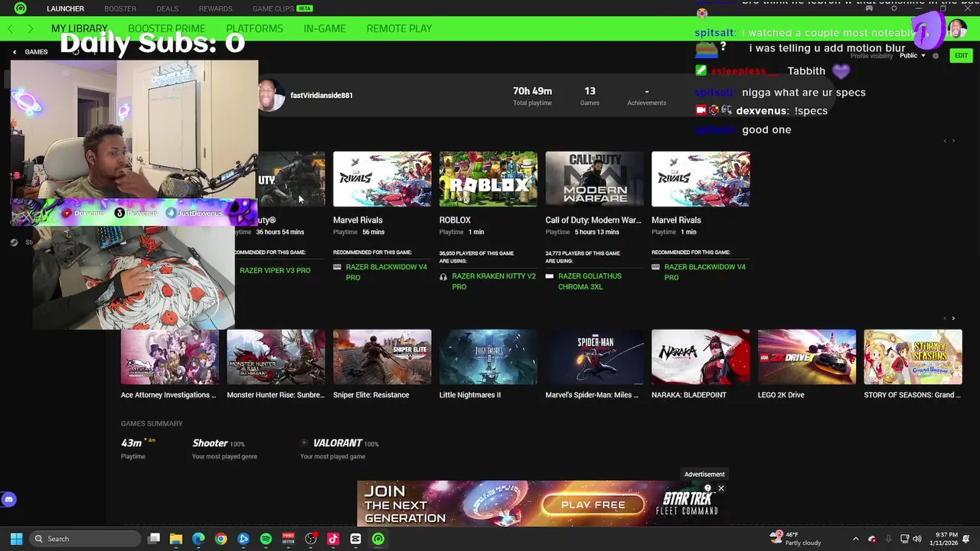
Task: Open RAZER BLACKWIDOW V4 PRO link under first Marvel Rivals
Action: 386,272
